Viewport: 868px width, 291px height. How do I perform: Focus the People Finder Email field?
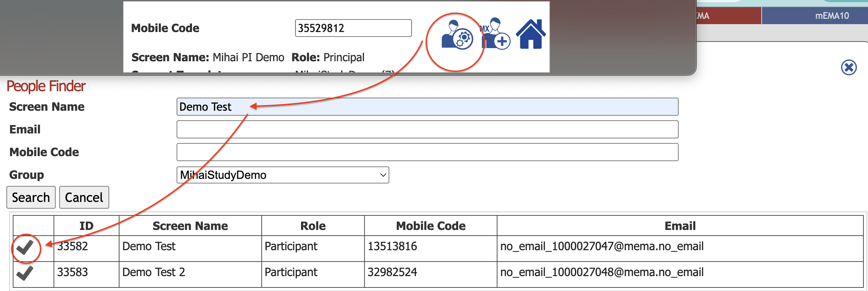tap(427, 130)
